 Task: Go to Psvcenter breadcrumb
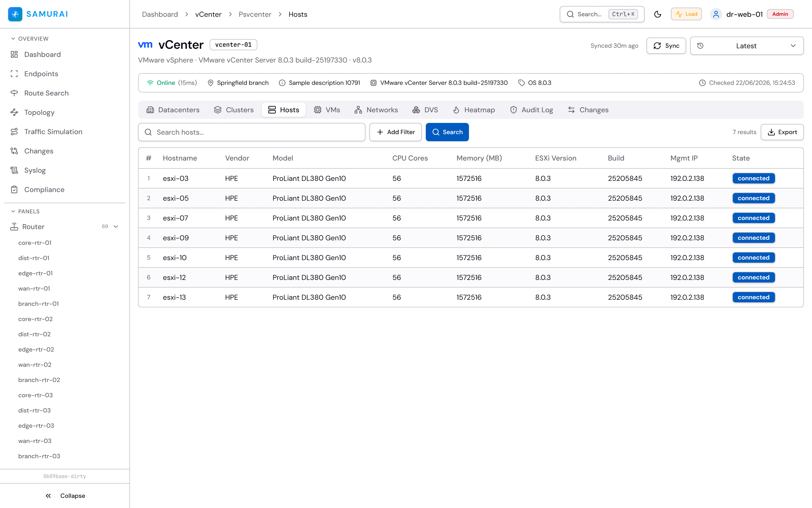click(255, 14)
